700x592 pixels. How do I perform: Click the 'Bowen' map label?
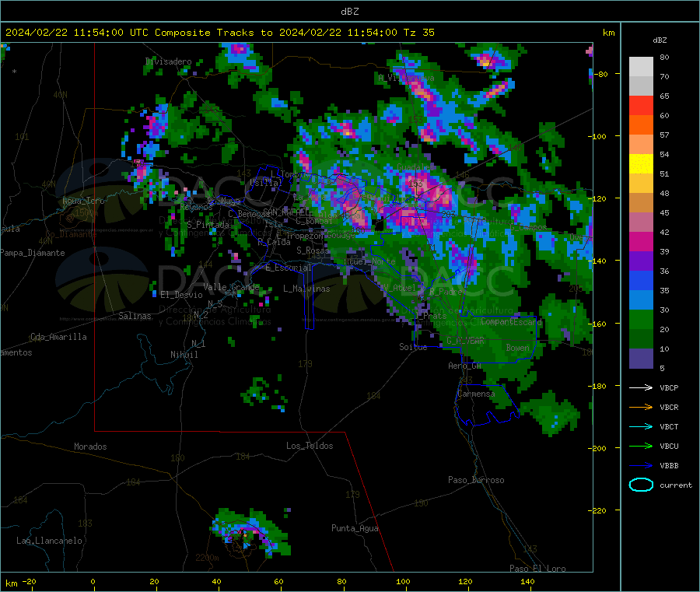click(517, 348)
